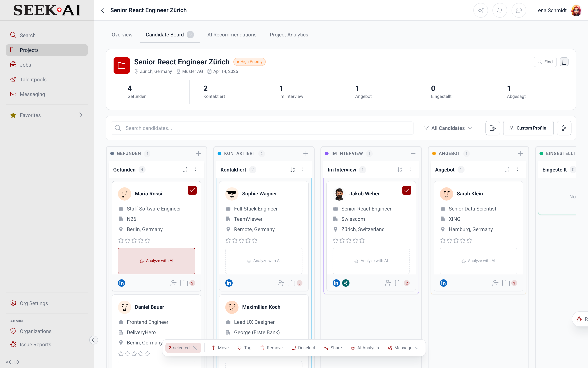Delete project with trash icon
588x368 pixels.
(x=564, y=62)
